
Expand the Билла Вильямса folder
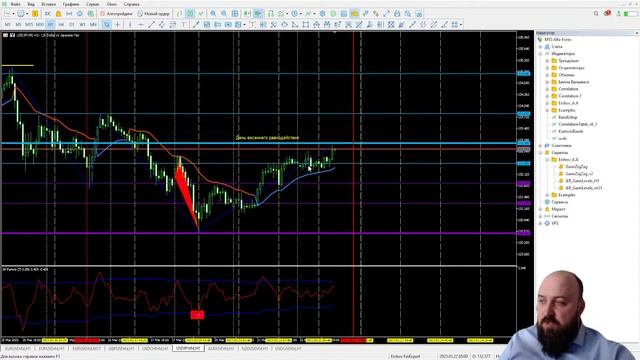(547, 82)
